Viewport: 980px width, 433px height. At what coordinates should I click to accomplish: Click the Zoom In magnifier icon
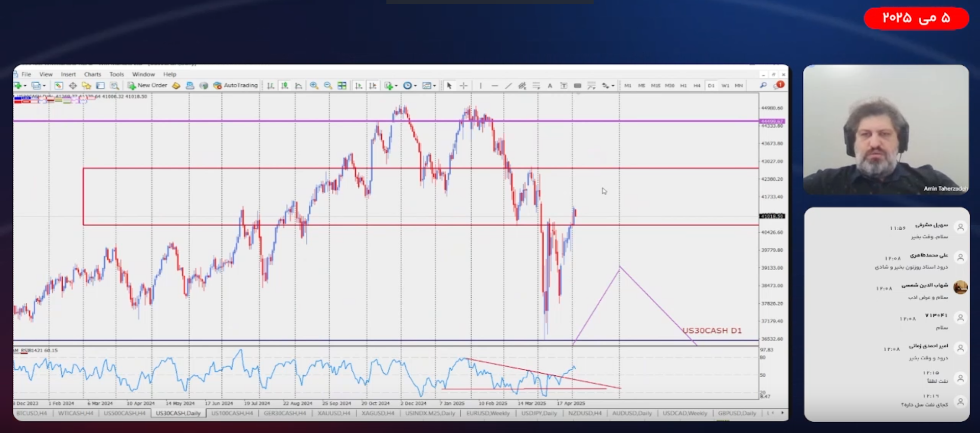pyautogui.click(x=314, y=86)
